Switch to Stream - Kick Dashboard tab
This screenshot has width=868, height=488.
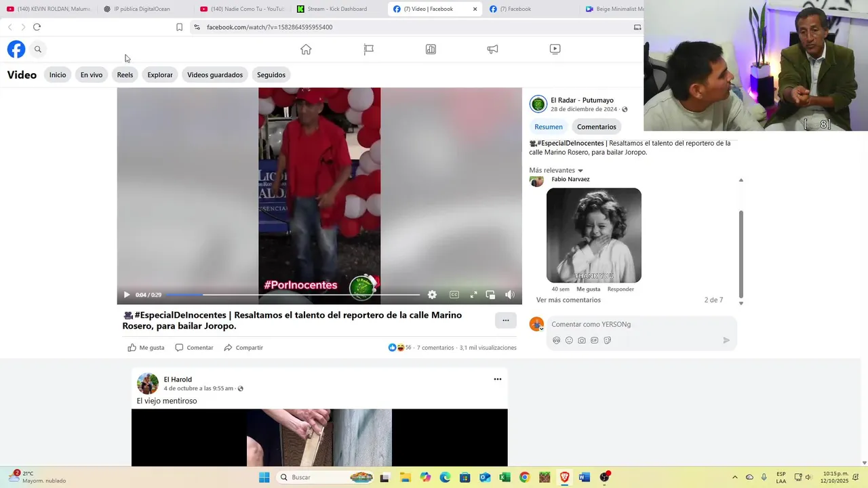point(337,9)
